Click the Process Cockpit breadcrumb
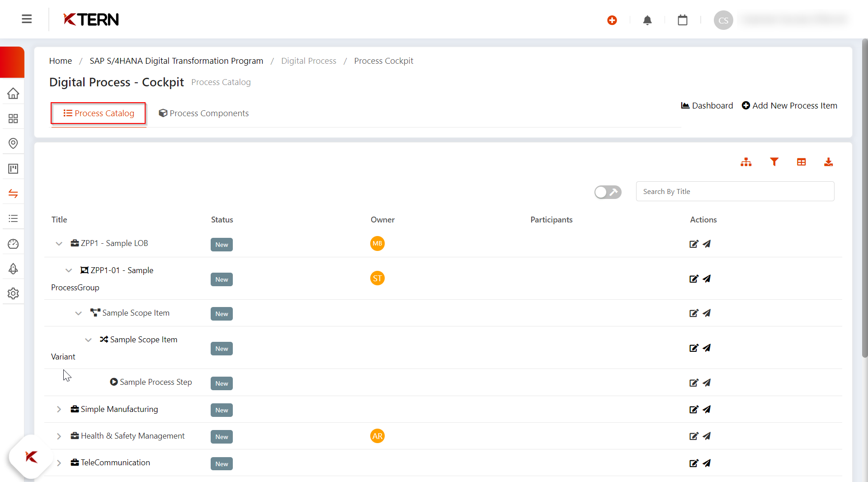The image size is (868, 482). point(383,61)
